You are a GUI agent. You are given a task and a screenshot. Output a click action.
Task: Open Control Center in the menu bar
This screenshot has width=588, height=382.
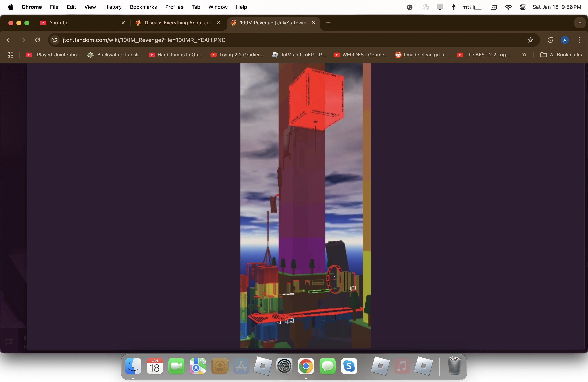[x=523, y=7]
